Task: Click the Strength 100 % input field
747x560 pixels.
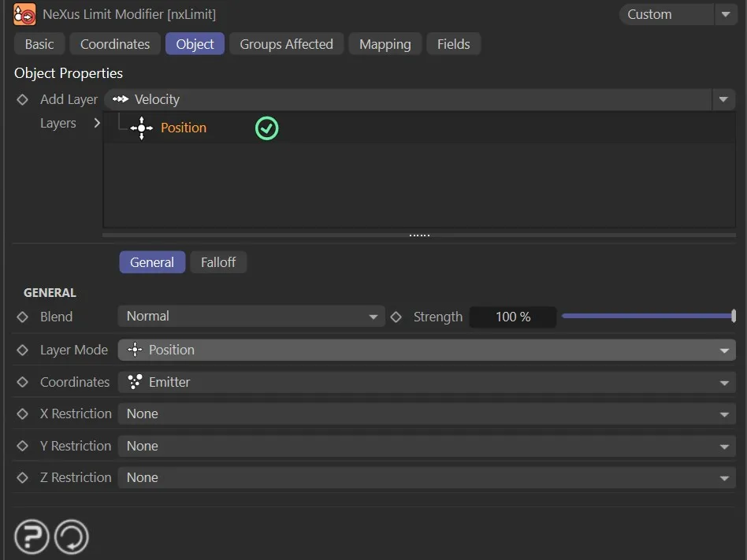Action: [x=513, y=317]
